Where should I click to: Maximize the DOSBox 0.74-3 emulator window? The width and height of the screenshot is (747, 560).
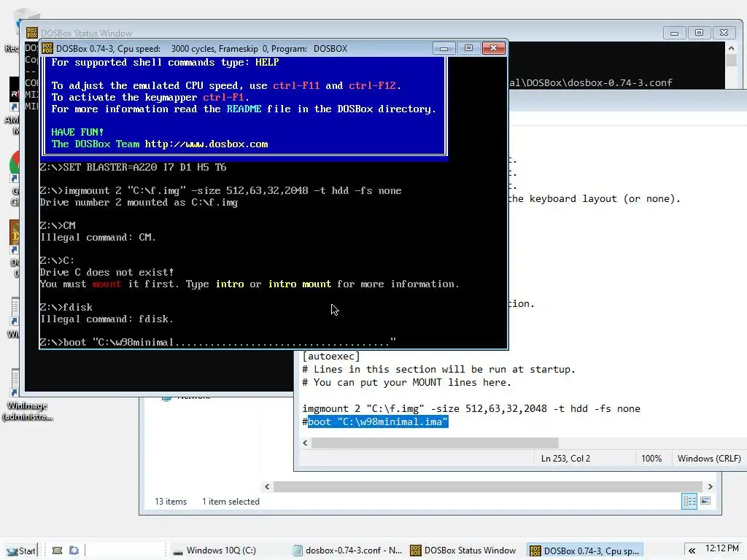[468, 48]
